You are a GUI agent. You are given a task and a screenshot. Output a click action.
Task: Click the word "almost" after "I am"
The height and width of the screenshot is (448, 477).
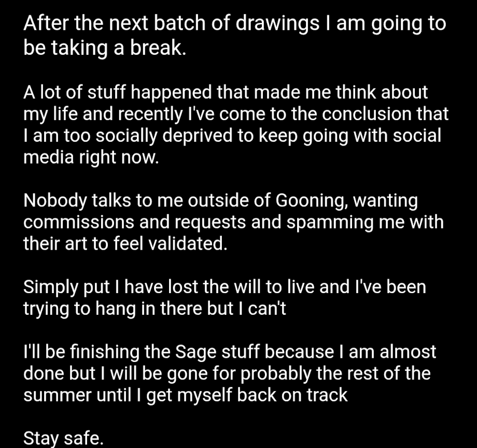pyautogui.click(x=408, y=352)
